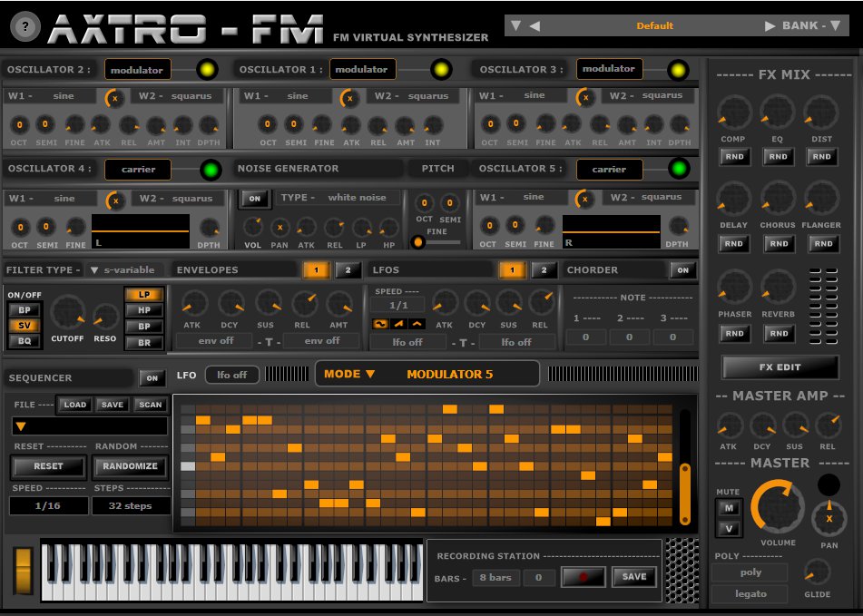Open the sequencer MODE dropdown

click(x=352, y=373)
